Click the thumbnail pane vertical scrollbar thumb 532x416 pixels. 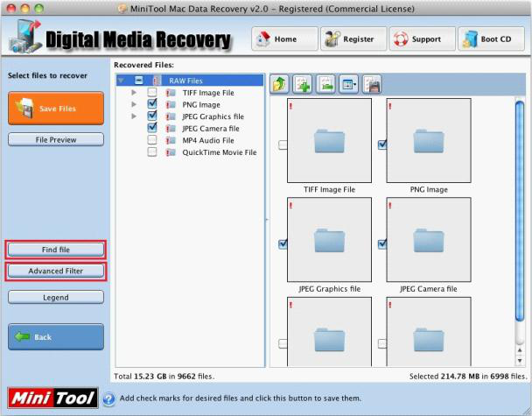coord(520,210)
